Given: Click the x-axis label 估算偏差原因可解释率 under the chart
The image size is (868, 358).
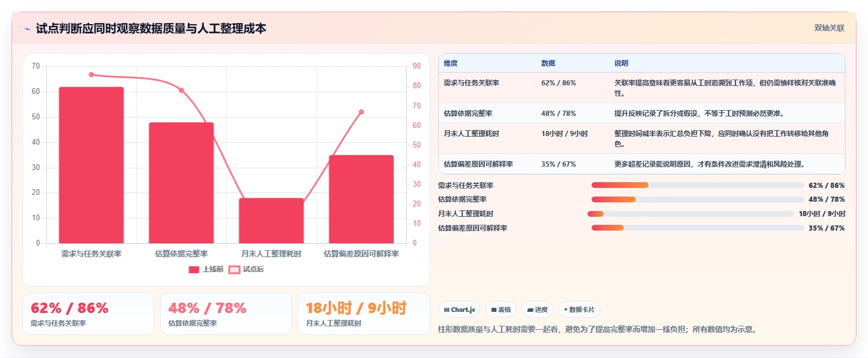Looking at the screenshot, I should click(x=361, y=254).
